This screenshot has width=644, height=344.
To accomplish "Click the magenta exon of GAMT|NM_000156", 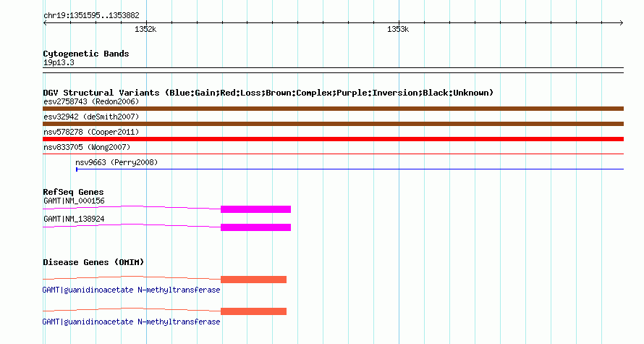I will tap(256, 209).
